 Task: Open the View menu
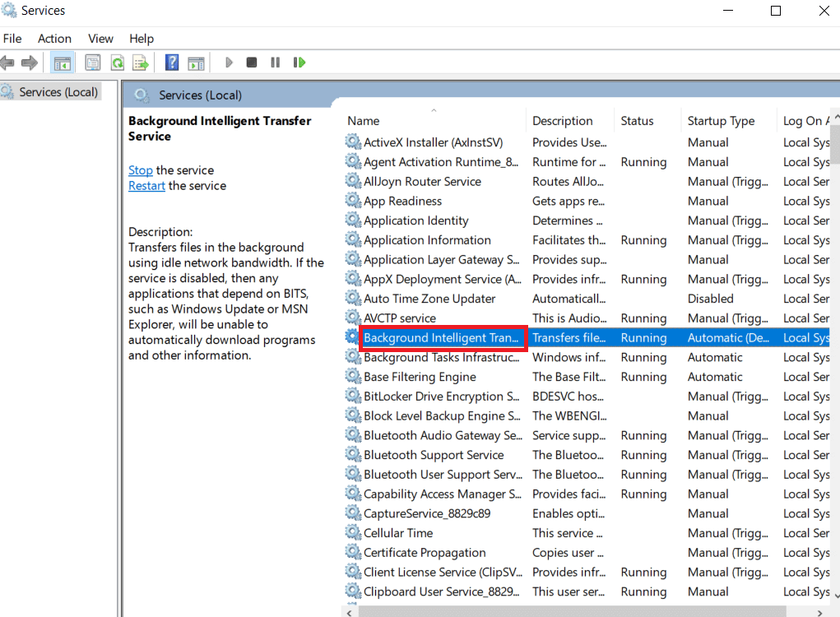(100, 39)
